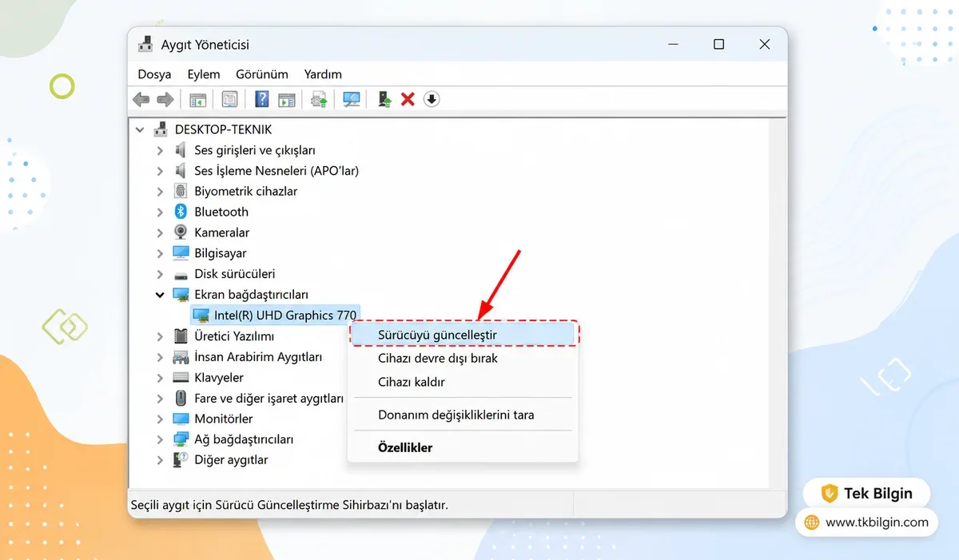Screen dimensions: 959x560
Task: Expand the Klavyeler category chevron
Action: pos(160,377)
